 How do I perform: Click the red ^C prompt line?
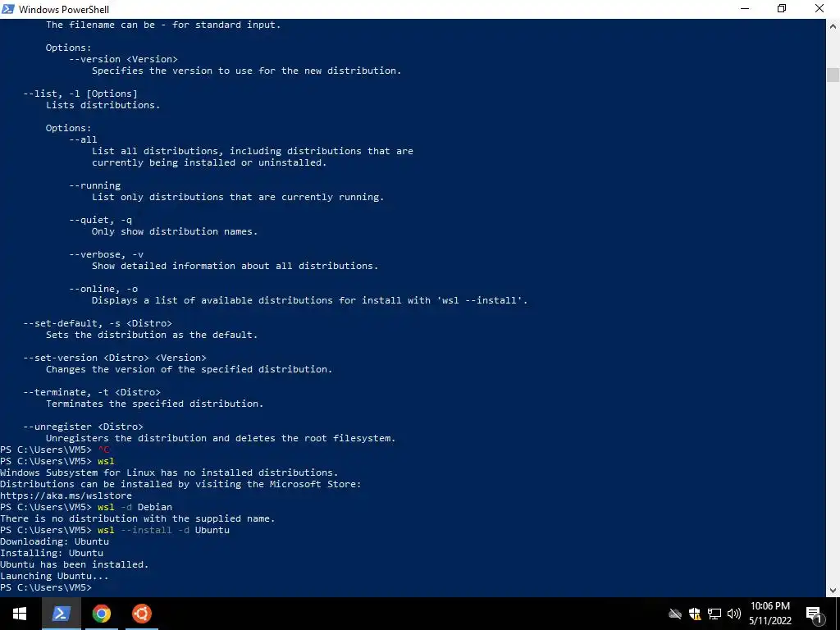[55, 450]
